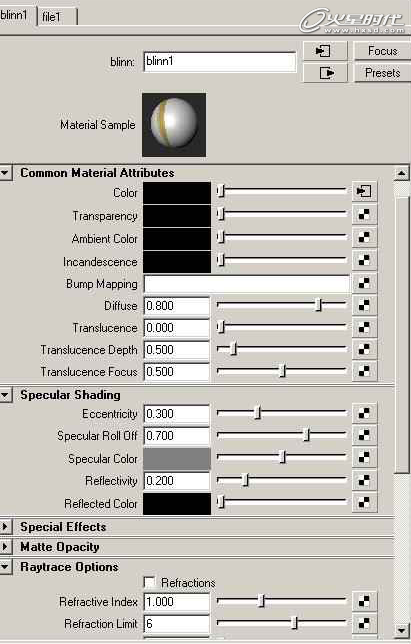Click the Reflectivity slider track

click(282, 479)
